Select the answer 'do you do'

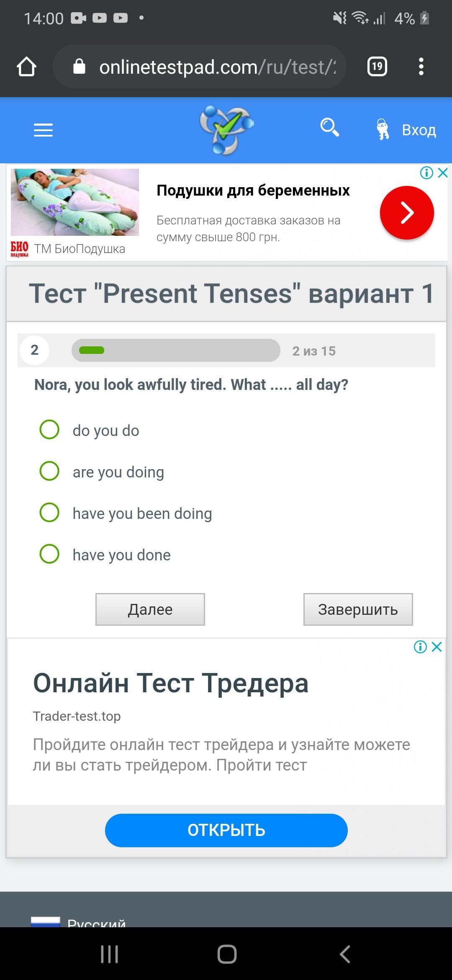pyautogui.click(x=89, y=430)
